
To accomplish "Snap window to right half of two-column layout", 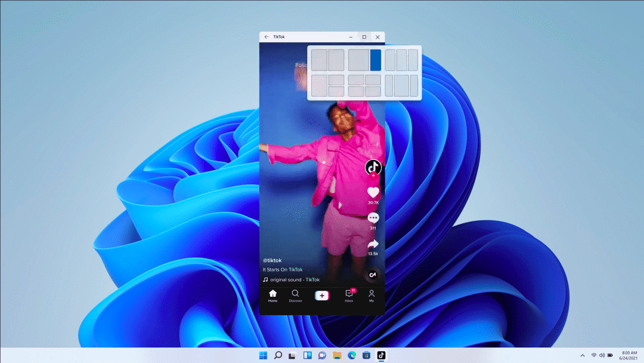I will coord(336,60).
